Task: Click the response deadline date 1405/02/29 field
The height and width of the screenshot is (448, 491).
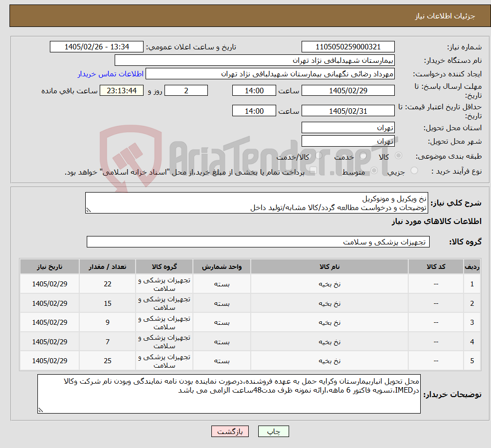Action: click(x=348, y=90)
